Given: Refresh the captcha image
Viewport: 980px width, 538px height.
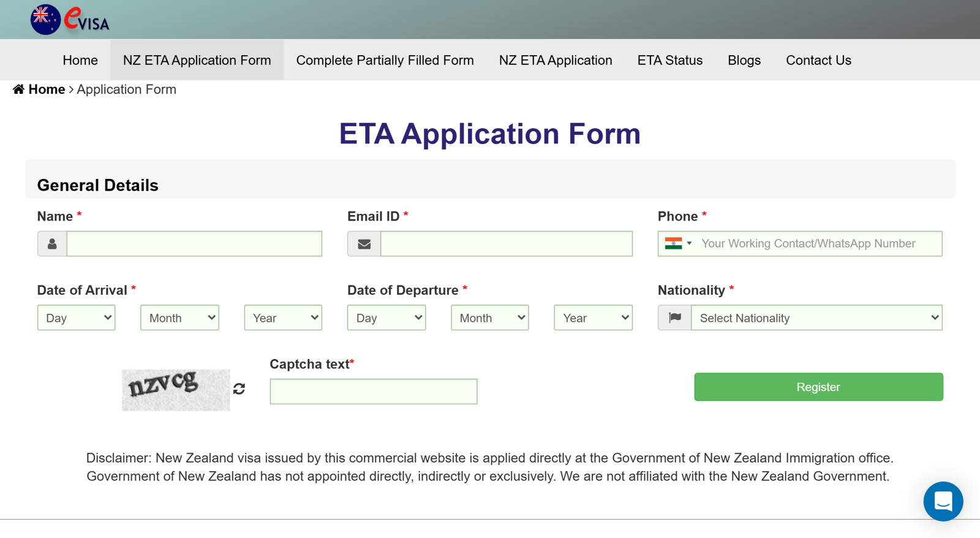Looking at the screenshot, I should coord(239,388).
